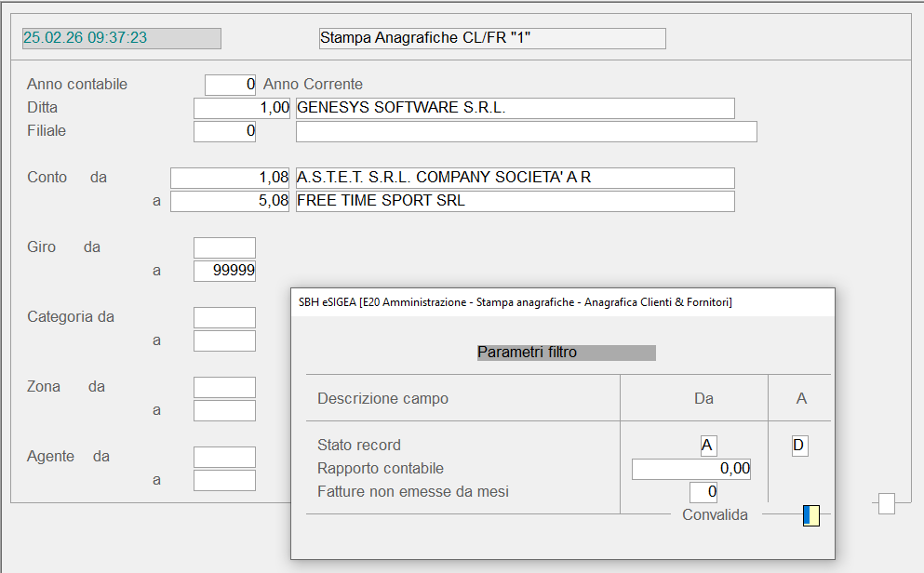Select the Giro a field with 99999

click(x=224, y=271)
